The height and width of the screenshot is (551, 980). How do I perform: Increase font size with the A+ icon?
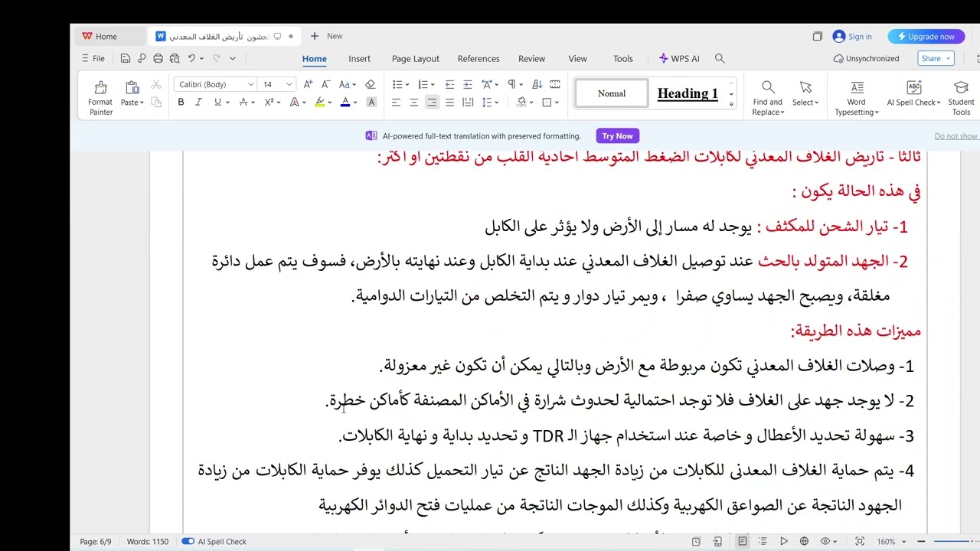tap(308, 84)
